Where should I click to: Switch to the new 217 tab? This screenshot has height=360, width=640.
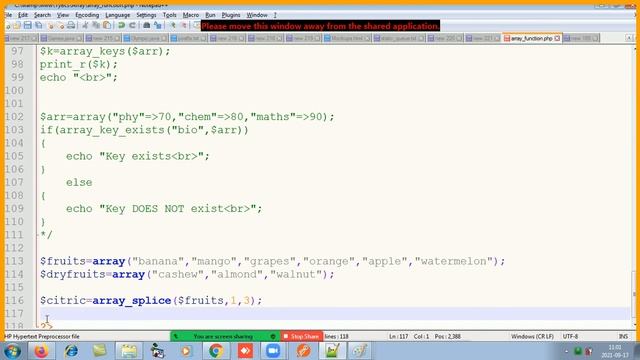[x=21, y=38]
